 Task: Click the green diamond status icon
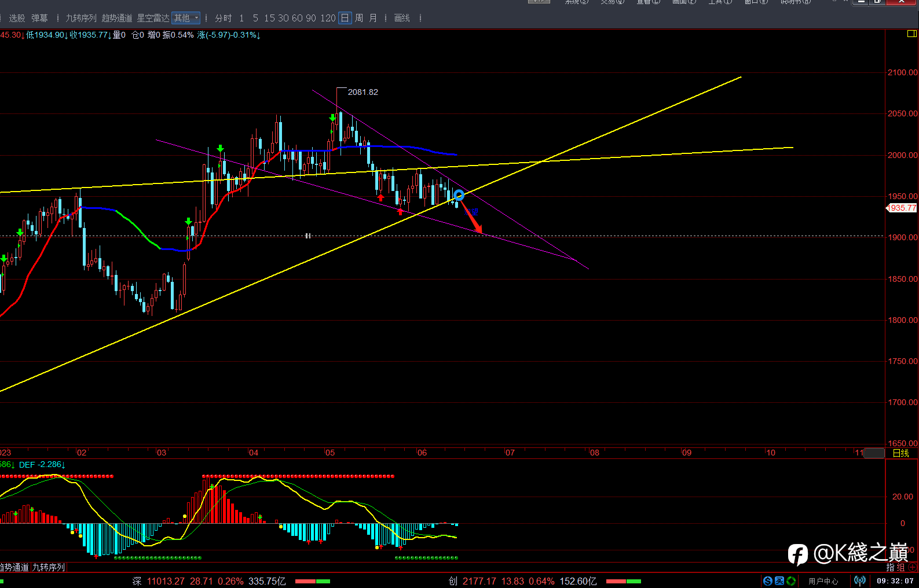[791, 581]
